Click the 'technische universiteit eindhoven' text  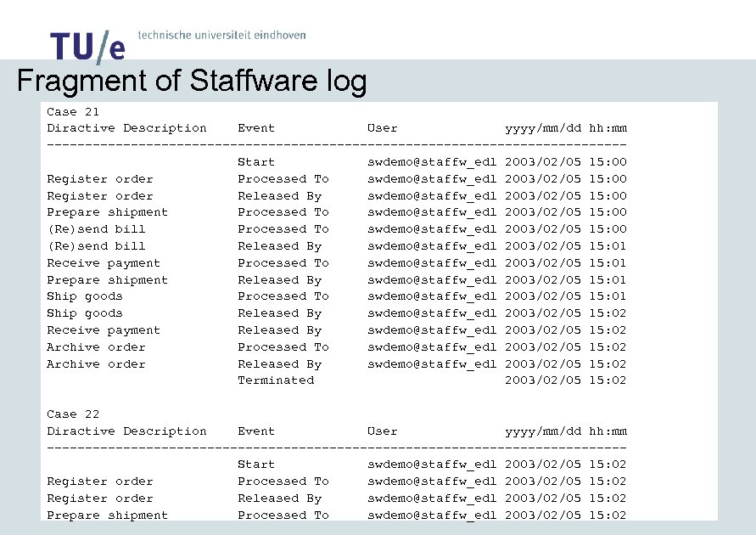[x=221, y=36]
